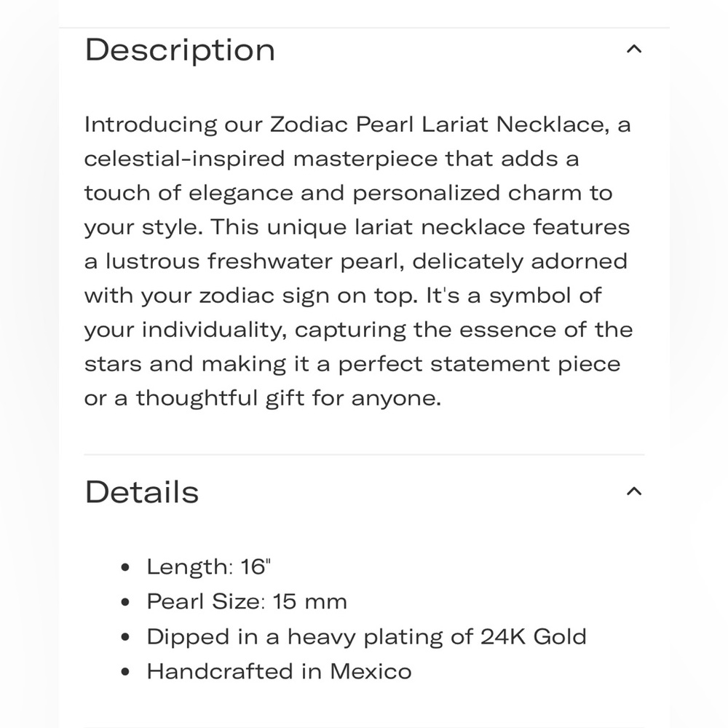This screenshot has height=728, width=728.
Task: Collapse the Details section chevron
Action: tap(634, 491)
